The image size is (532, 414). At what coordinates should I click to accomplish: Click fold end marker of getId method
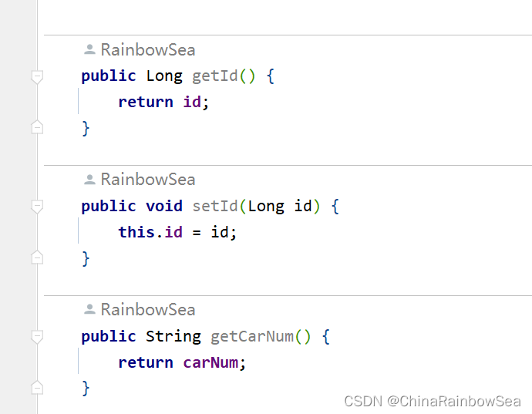(37, 127)
